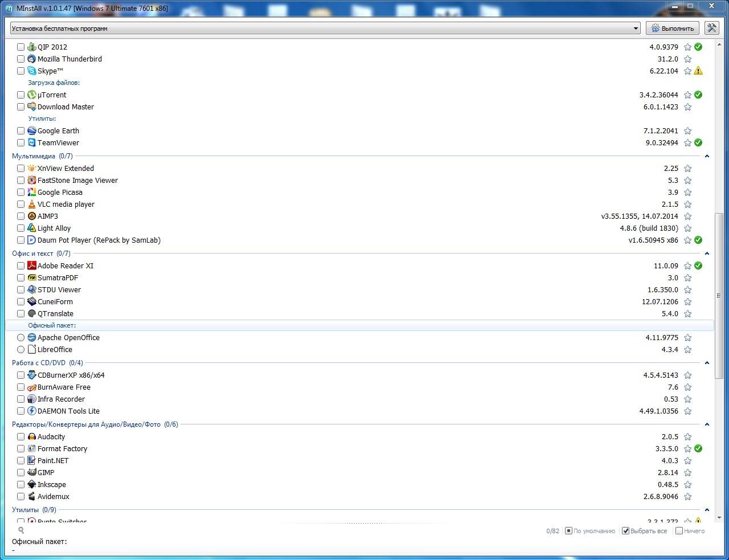Click the SumatraPDF icon
The image size is (729, 560).
[x=32, y=277]
